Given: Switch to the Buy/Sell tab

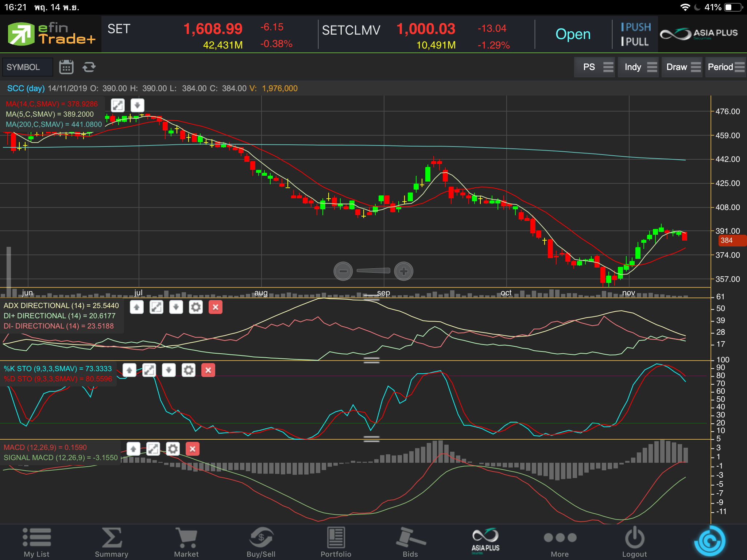Looking at the screenshot, I should 261,542.
